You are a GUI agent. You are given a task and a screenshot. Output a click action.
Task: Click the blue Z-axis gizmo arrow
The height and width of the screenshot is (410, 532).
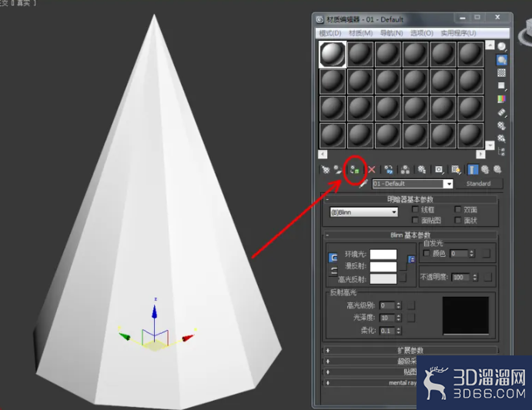pyautogui.click(x=155, y=312)
